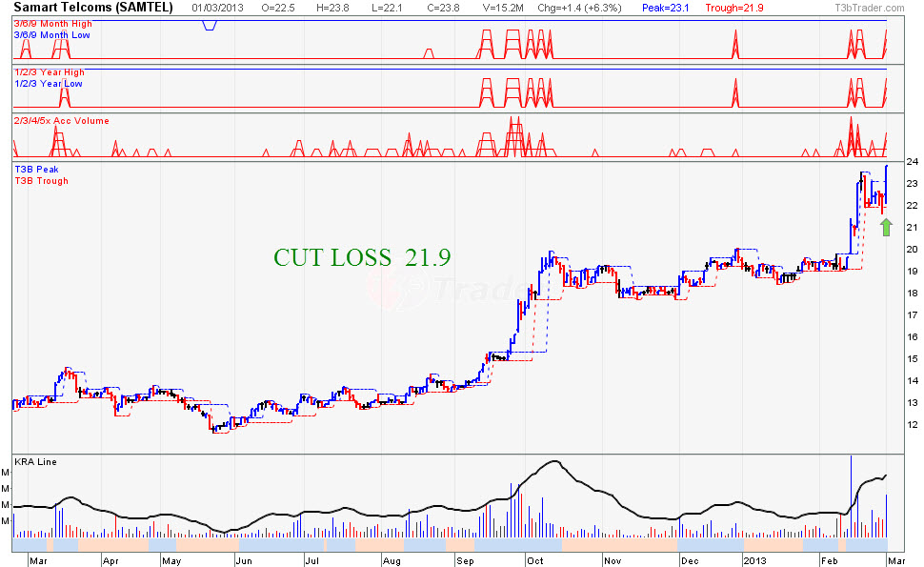Screen dimensions: 924x567
Task: Click the Samart Telcoms (SAMTEL) title
Action: click(x=93, y=8)
